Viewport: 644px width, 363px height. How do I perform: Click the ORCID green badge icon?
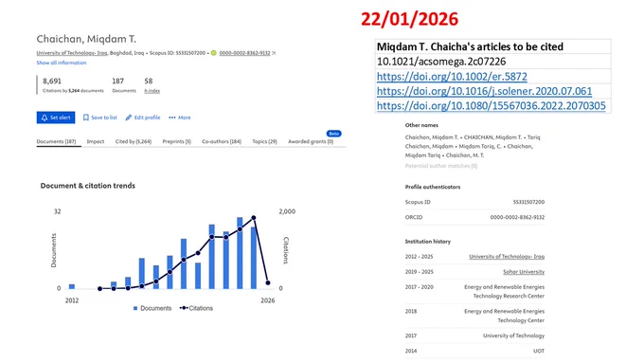click(214, 53)
